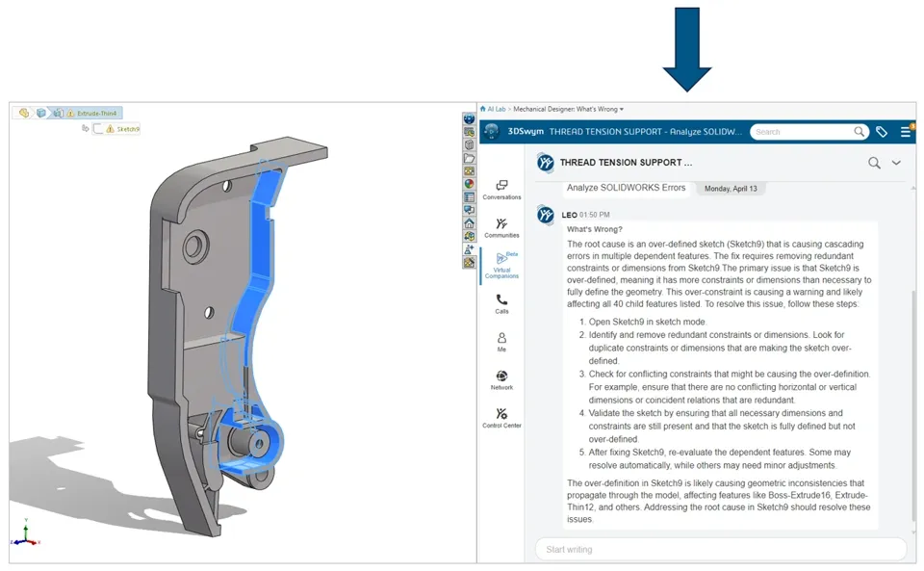Open the Network section

pos(501,380)
